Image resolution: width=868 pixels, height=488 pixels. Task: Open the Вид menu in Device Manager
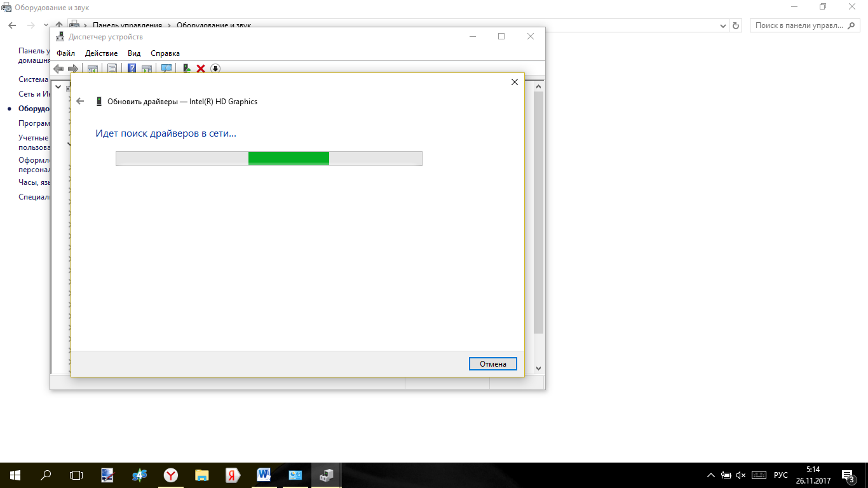[134, 53]
